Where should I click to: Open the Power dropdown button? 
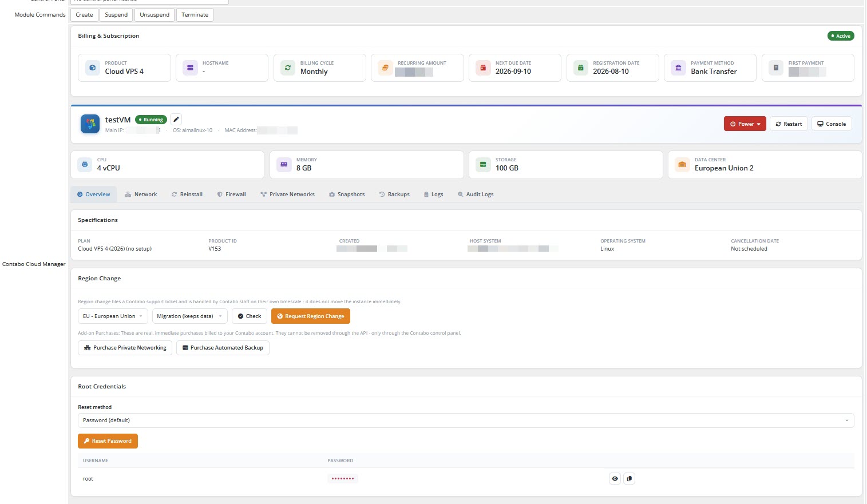pyautogui.click(x=745, y=124)
